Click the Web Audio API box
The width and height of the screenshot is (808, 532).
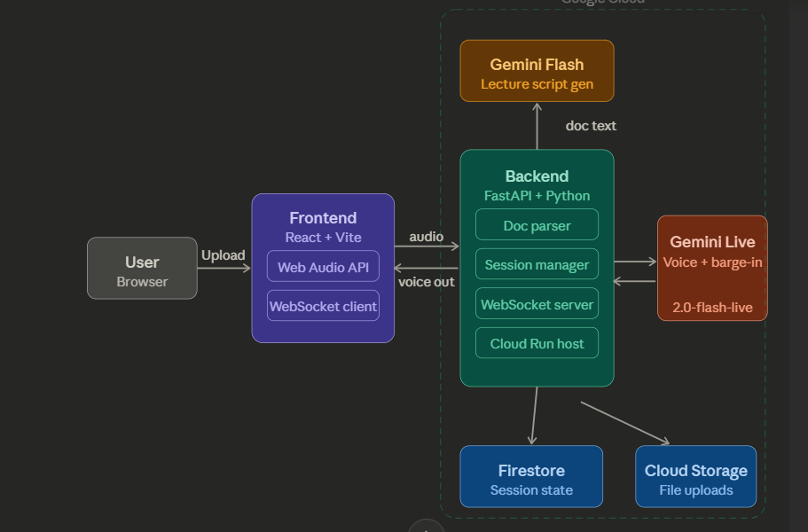coord(323,266)
